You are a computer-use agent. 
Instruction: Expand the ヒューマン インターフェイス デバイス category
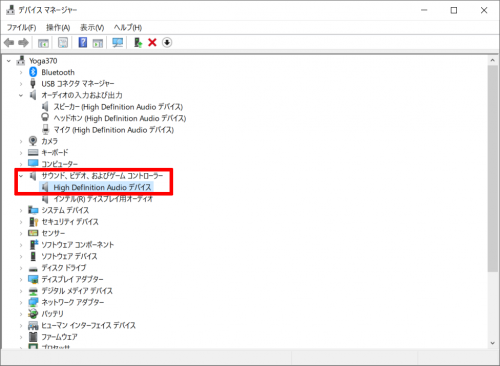(21, 325)
